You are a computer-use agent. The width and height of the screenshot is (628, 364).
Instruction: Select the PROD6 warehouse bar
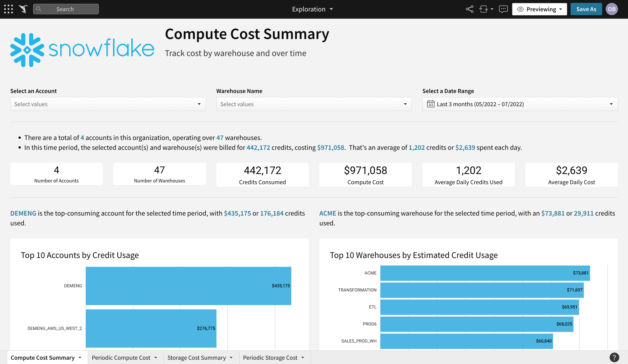(x=477, y=324)
